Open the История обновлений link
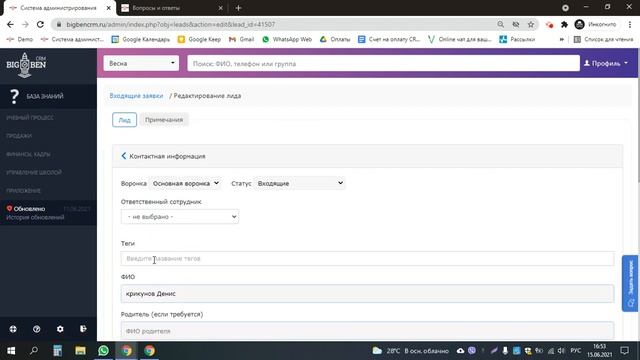The image size is (640, 360). [x=35, y=217]
